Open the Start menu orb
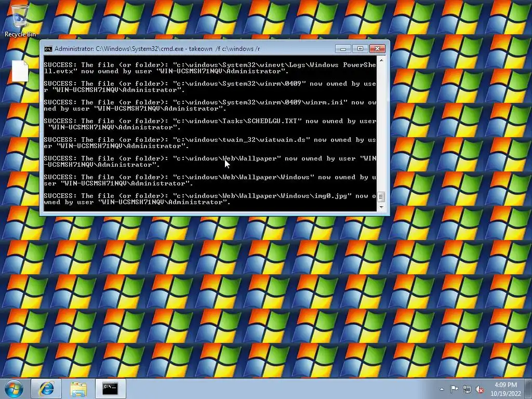Image resolution: width=532 pixels, height=399 pixels. 14,389
